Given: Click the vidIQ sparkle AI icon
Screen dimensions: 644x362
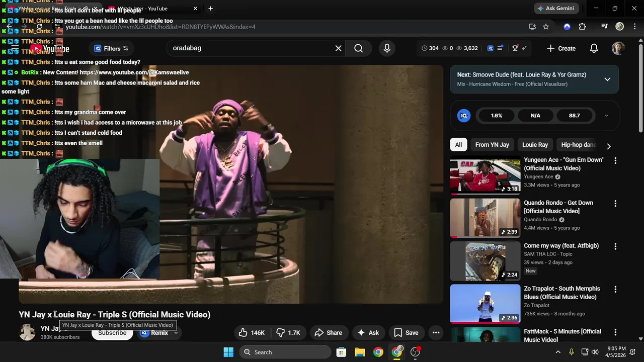Looking at the screenshot, I should pyautogui.click(x=524, y=48).
